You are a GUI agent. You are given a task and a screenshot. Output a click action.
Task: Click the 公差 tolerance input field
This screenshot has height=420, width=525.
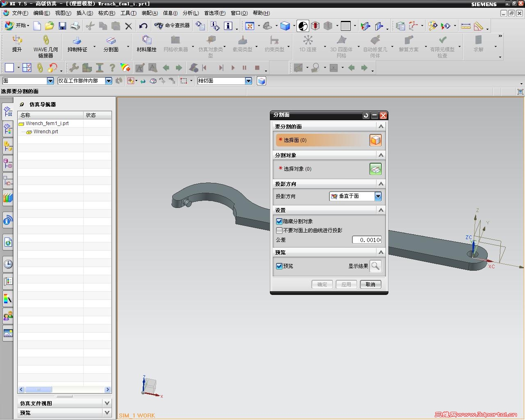tap(367, 240)
